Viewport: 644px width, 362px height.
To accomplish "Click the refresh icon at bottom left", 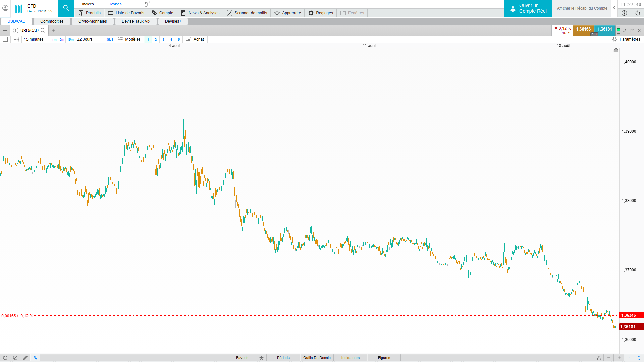I will coord(5,358).
